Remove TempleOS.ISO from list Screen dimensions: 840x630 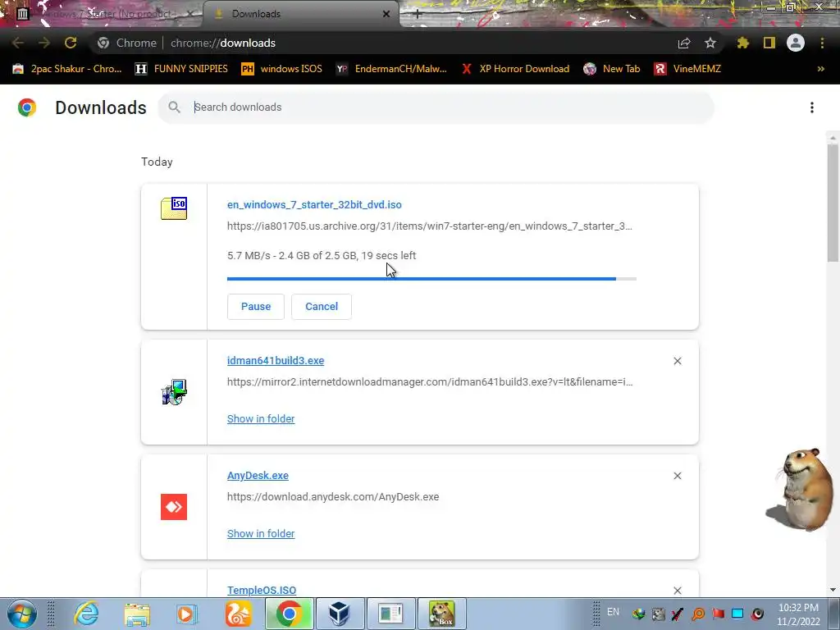678,591
